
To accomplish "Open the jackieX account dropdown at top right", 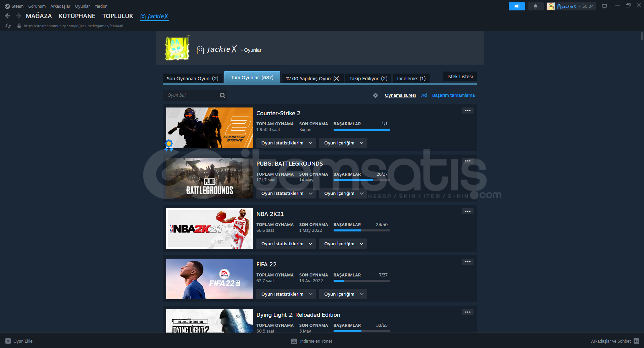I will pyautogui.click(x=569, y=6).
